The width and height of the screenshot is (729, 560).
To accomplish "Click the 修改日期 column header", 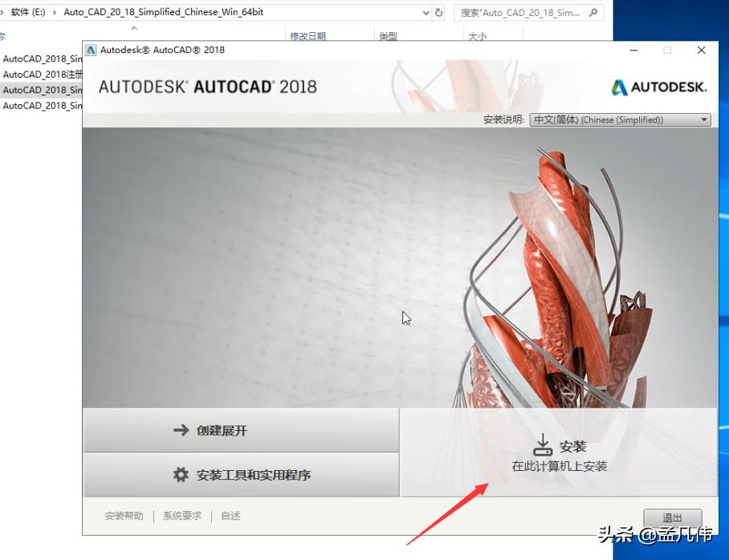I will coord(309,35).
